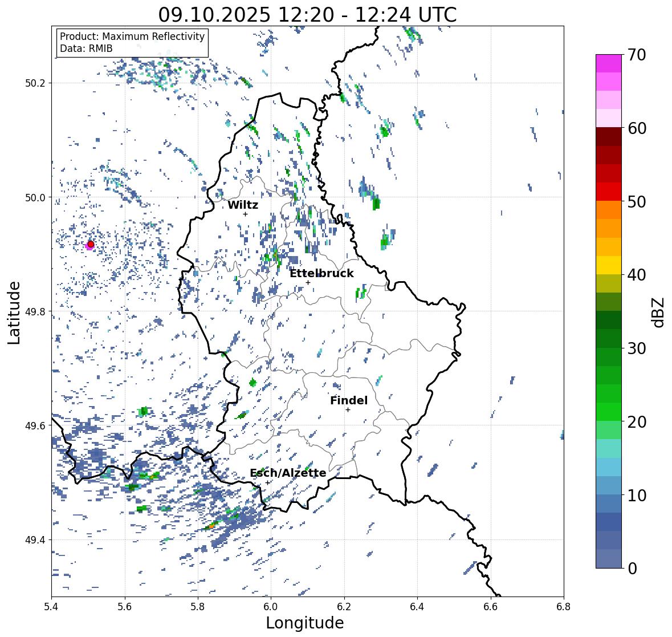Click the longitude tick label 6.6
672x637 pixels.
pyautogui.click(x=491, y=607)
